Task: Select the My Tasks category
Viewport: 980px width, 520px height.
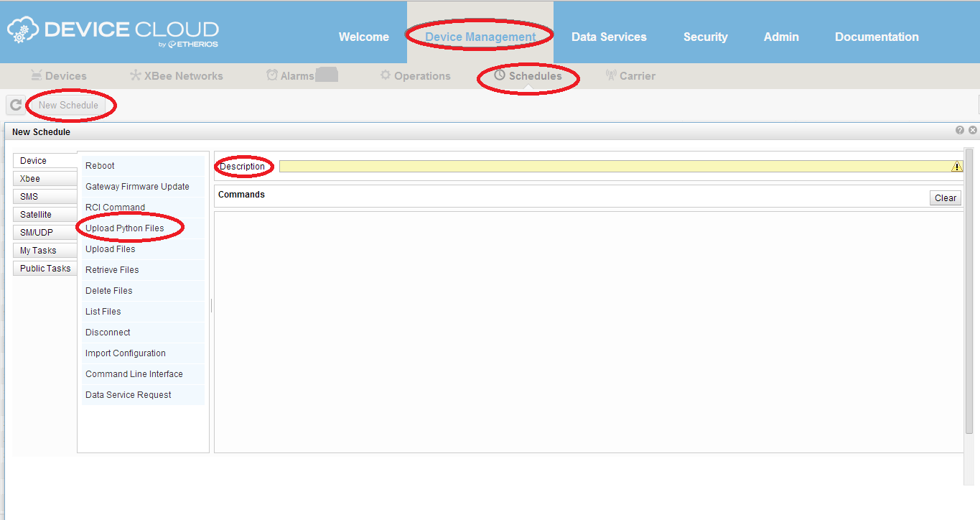Action: click(45, 251)
